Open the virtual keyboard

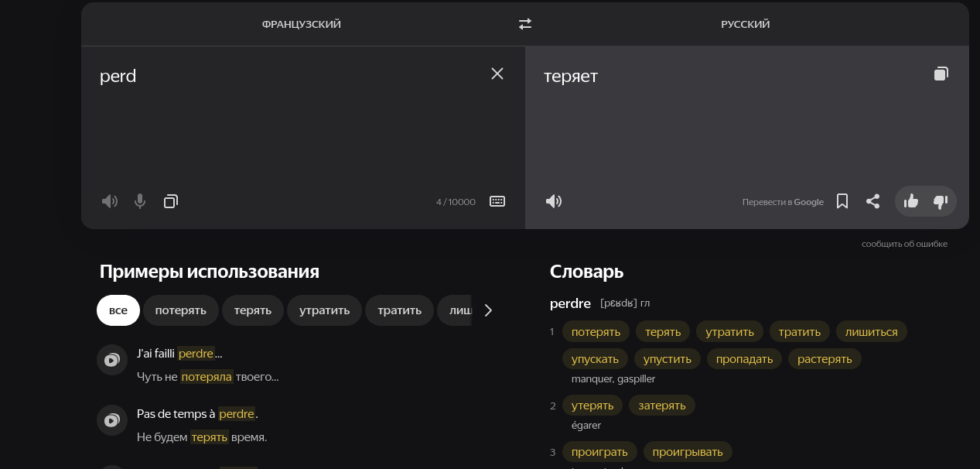[497, 201]
